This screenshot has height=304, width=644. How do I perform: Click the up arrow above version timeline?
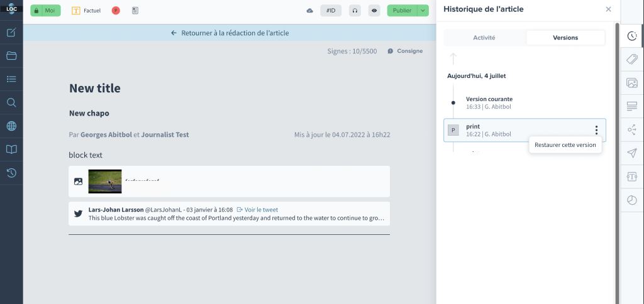(x=453, y=58)
